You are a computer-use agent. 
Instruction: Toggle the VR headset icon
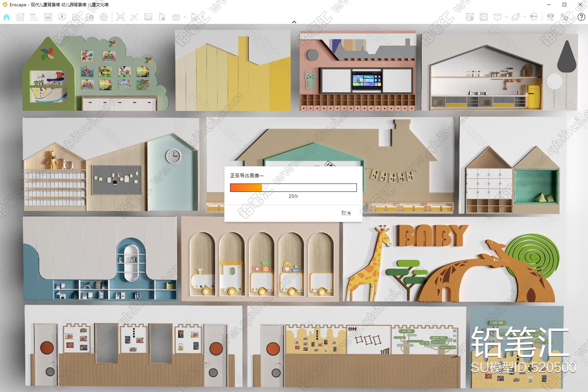pyautogui.click(x=534, y=17)
